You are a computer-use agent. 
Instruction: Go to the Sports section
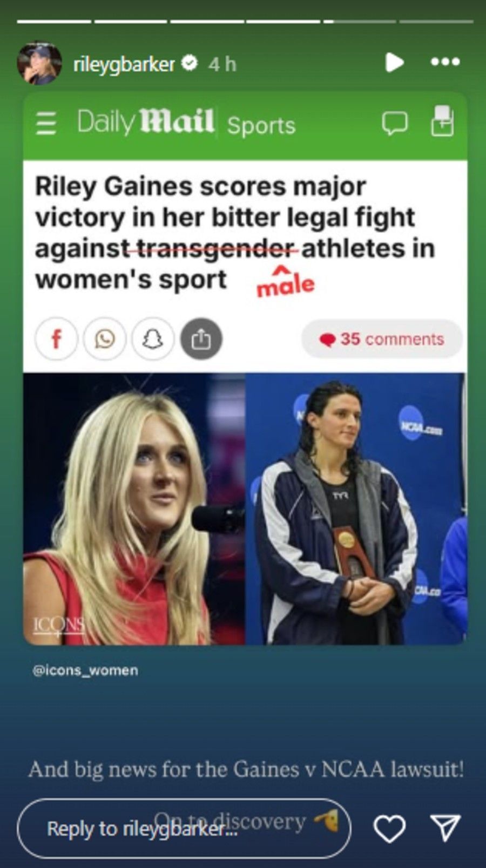tap(261, 125)
